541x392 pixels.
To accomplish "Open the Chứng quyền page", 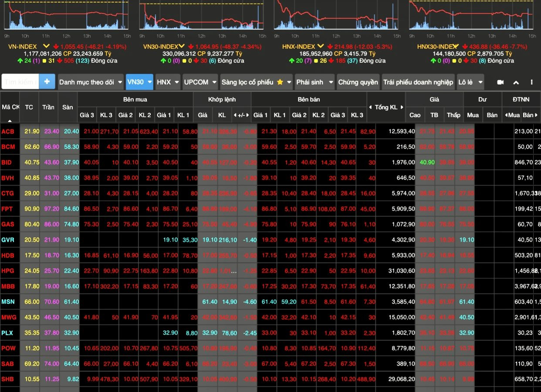I will (x=358, y=82).
